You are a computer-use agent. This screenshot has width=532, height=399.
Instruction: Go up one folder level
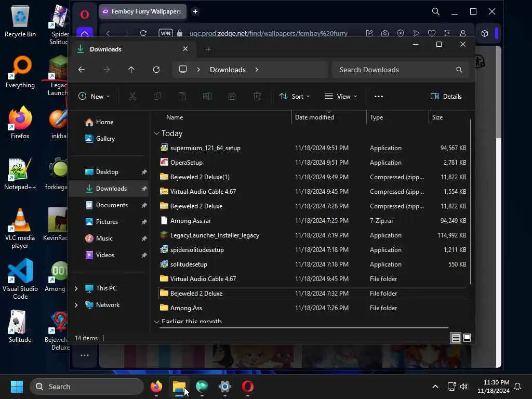click(x=131, y=70)
